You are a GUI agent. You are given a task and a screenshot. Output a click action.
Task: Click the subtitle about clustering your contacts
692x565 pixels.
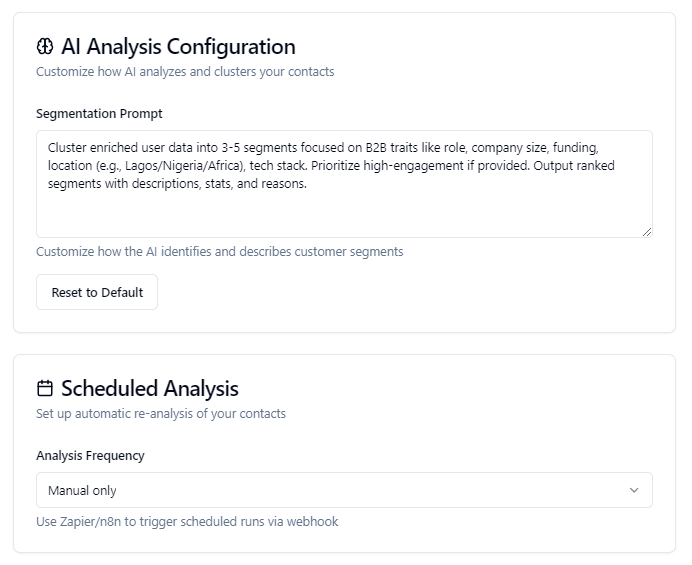click(185, 72)
